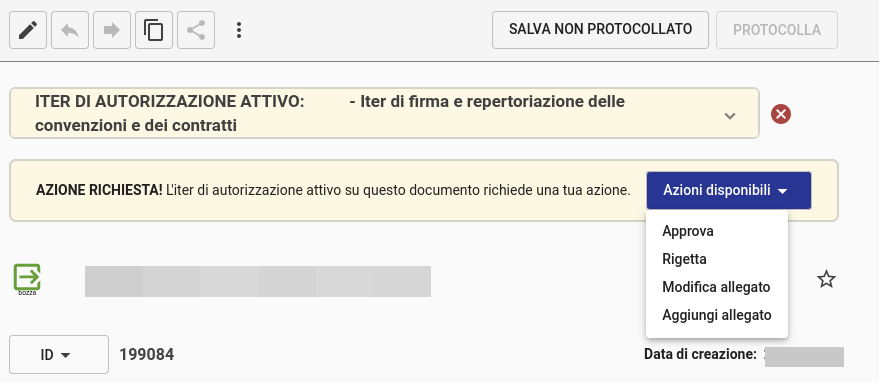Open the Azioni disponibili dropdown
This screenshot has width=879, height=383.
point(729,191)
